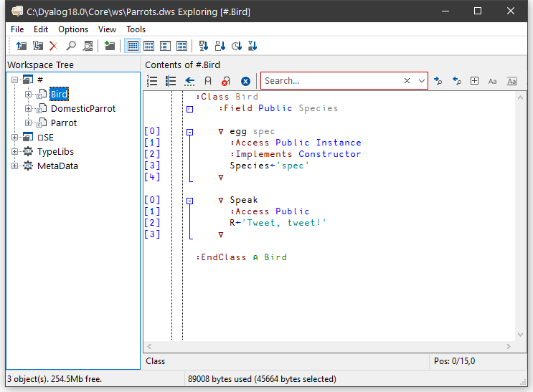
Task: Select the Parrot class in tree
Action: 64,123
